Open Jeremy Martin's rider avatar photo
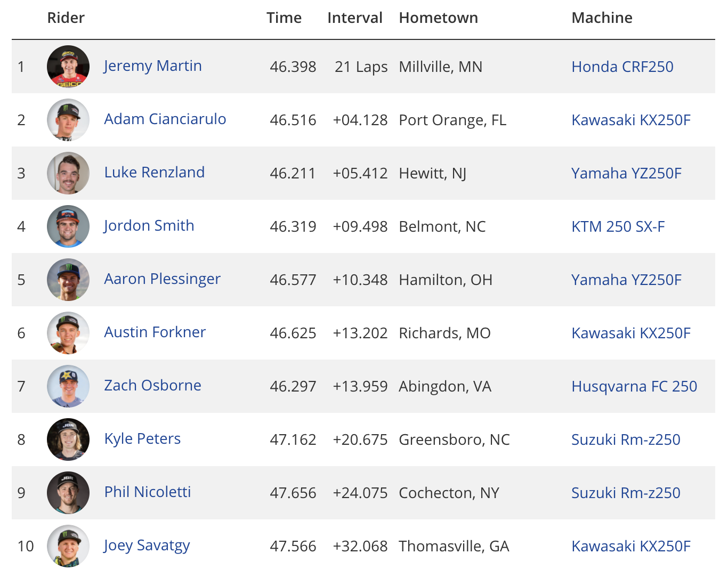The image size is (728, 570). 68,67
